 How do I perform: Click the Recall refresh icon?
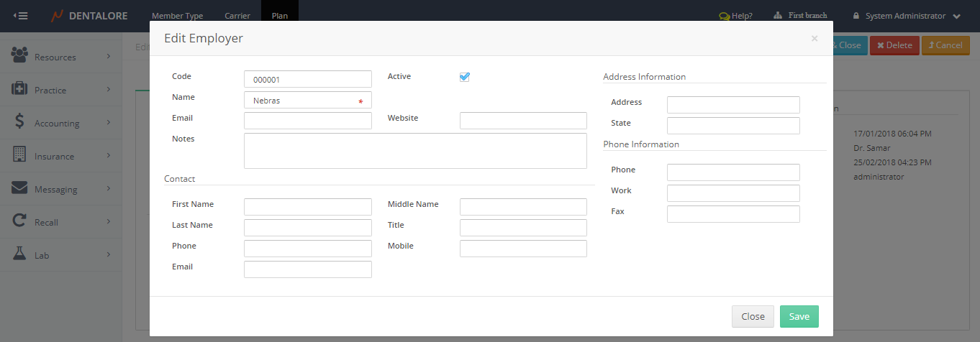click(19, 221)
